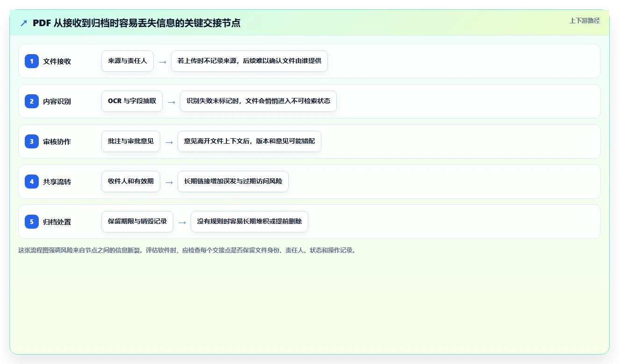This screenshot has width=619, height=364.
Task: Click the box 意见离开文件上下文后，版本和意见可能错配
Action: [249, 141]
